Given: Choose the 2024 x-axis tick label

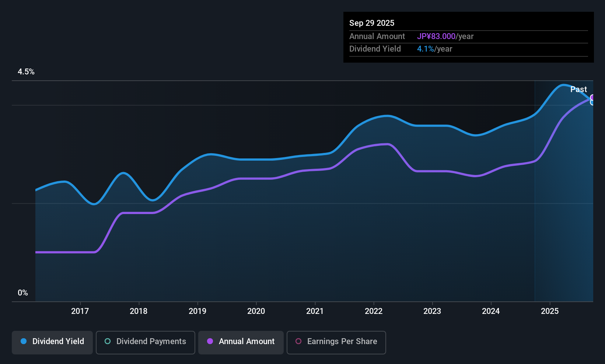Looking at the screenshot, I should 491,311.
